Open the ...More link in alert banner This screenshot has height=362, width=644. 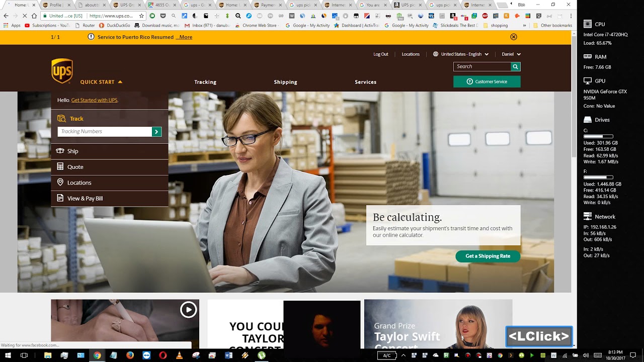click(x=184, y=37)
